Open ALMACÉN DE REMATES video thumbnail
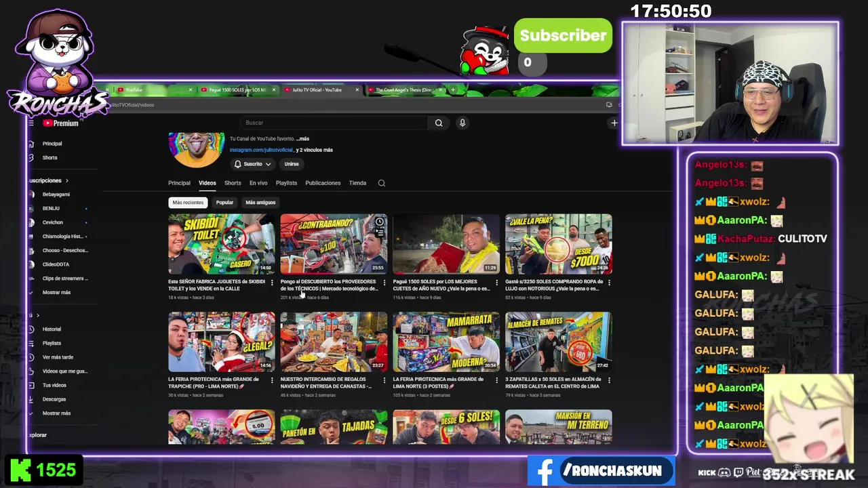The image size is (868, 488). coord(559,342)
